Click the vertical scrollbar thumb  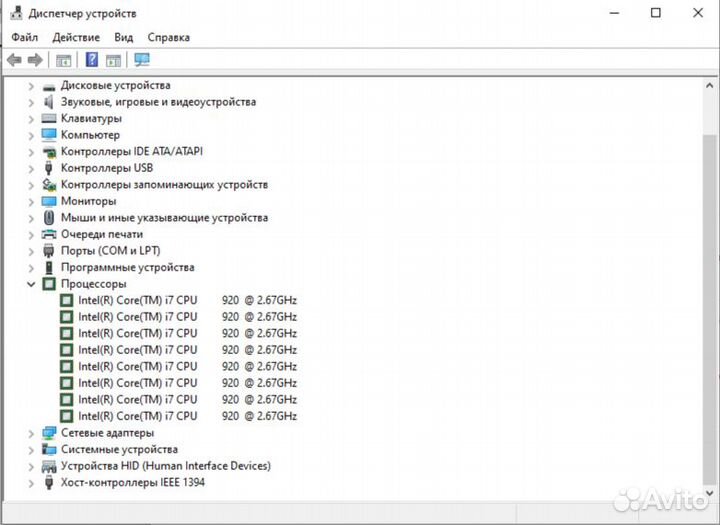click(x=709, y=310)
